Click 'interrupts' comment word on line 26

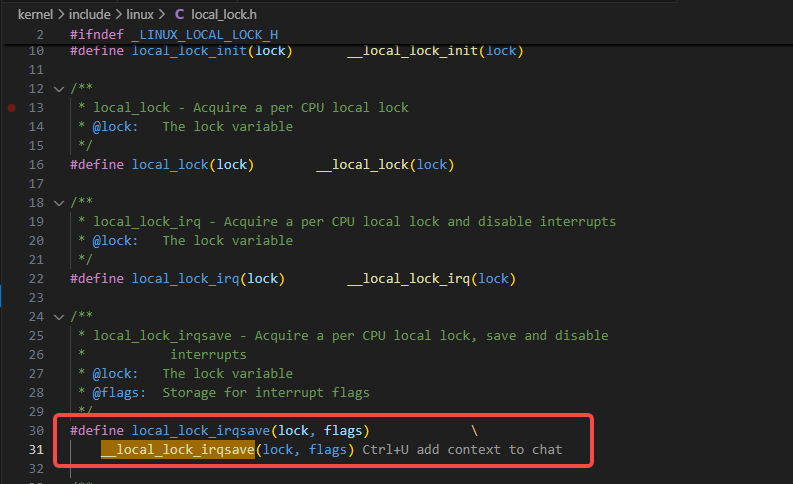click(208, 355)
